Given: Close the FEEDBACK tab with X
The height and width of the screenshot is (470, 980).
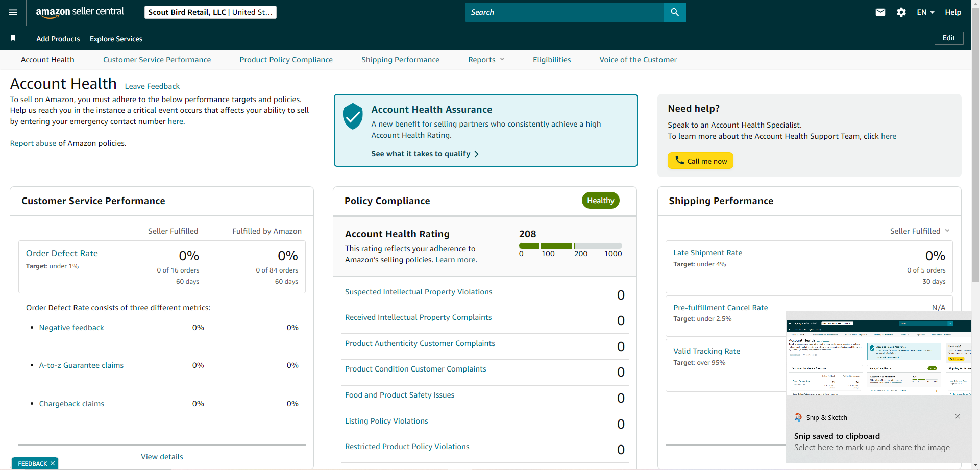Looking at the screenshot, I should point(53,463).
